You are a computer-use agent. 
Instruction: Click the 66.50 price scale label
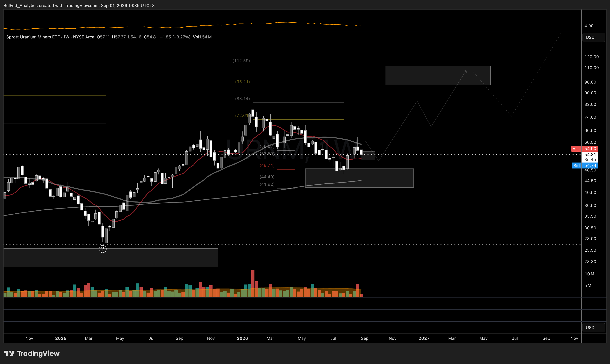(x=590, y=131)
